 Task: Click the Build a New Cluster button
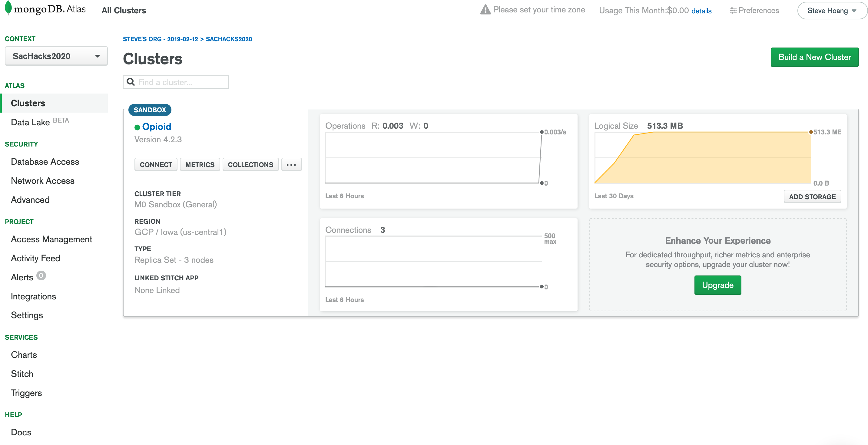pyautogui.click(x=814, y=57)
